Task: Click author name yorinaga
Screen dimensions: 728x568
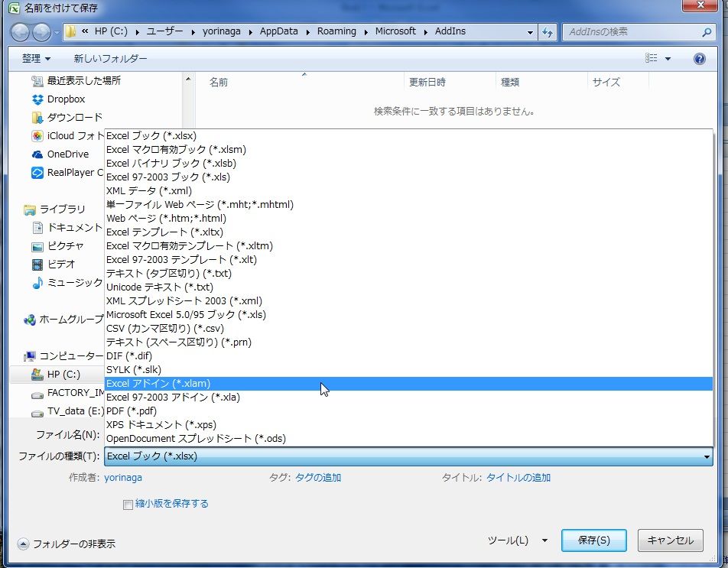Action: click(123, 478)
